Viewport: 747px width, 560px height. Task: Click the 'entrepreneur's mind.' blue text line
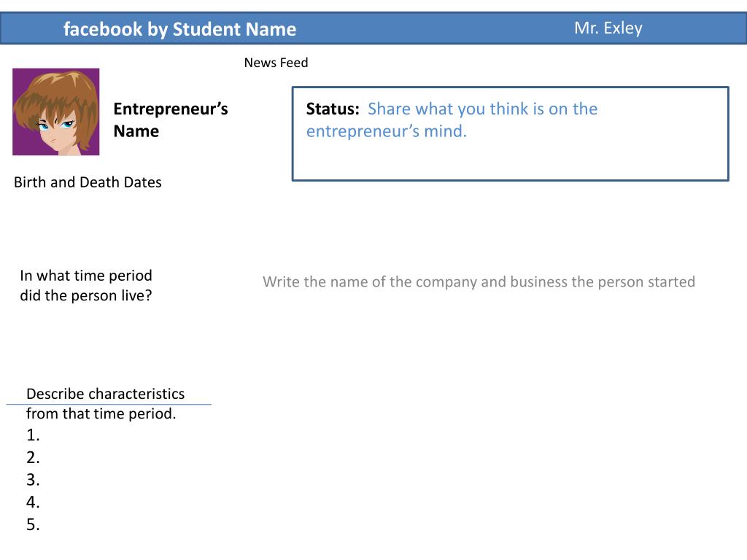[x=387, y=131]
